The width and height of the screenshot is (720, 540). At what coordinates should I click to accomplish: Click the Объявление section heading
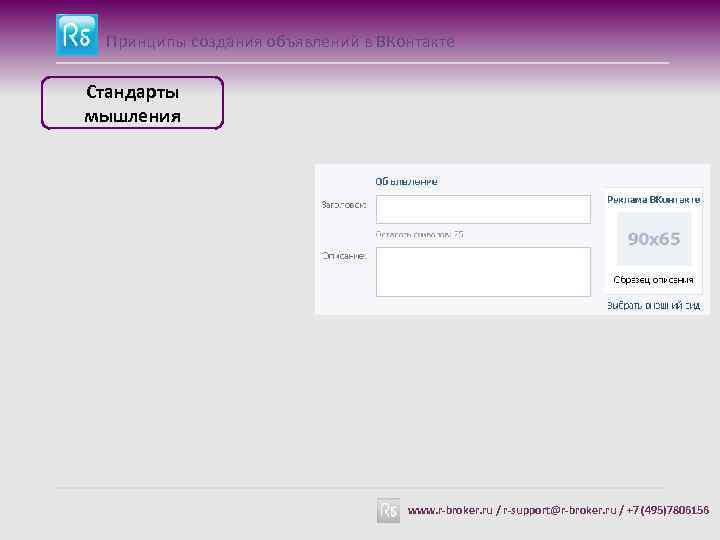406,181
